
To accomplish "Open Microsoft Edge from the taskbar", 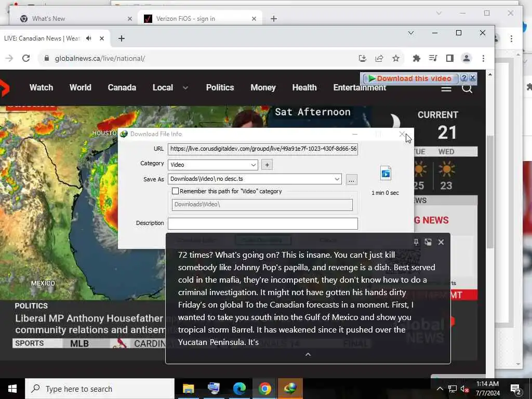I will coord(239,389).
